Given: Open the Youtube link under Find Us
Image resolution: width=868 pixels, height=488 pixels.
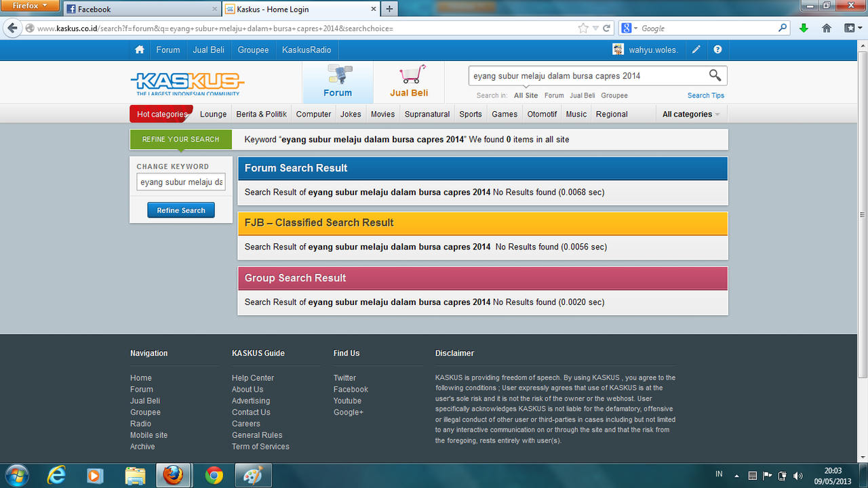Looking at the screenshot, I should [x=347, y=401].
